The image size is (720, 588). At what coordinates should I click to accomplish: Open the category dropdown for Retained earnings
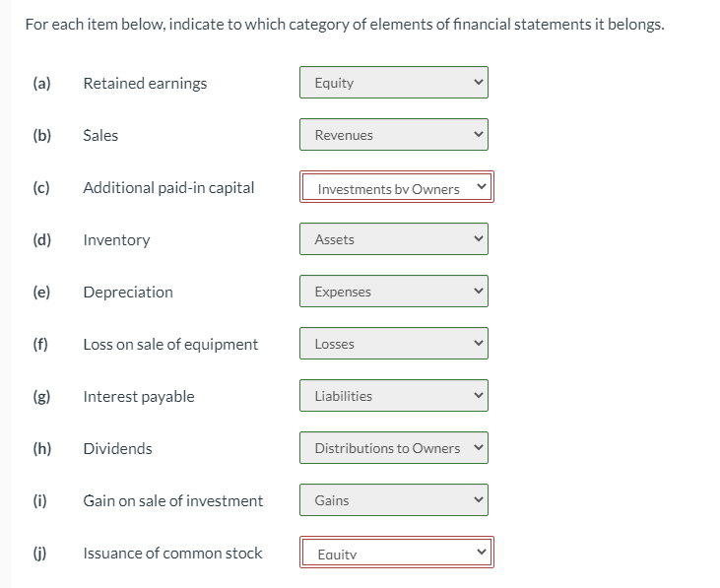point(394,83)
